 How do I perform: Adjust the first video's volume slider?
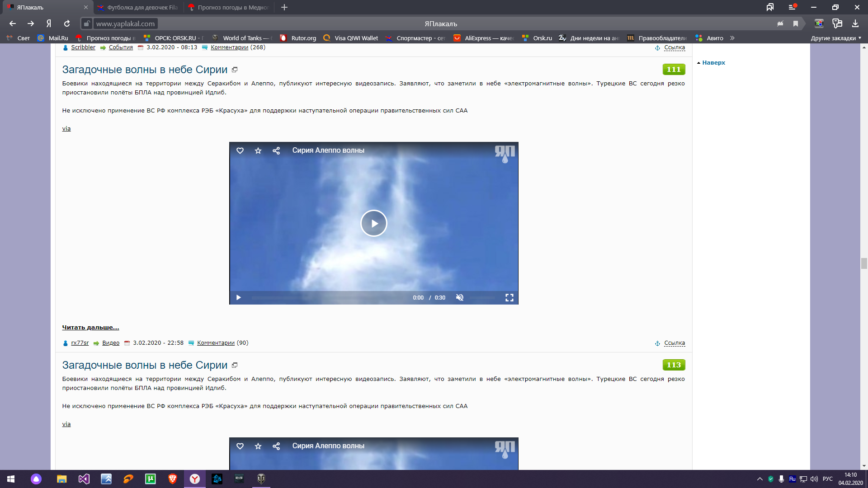483,298
